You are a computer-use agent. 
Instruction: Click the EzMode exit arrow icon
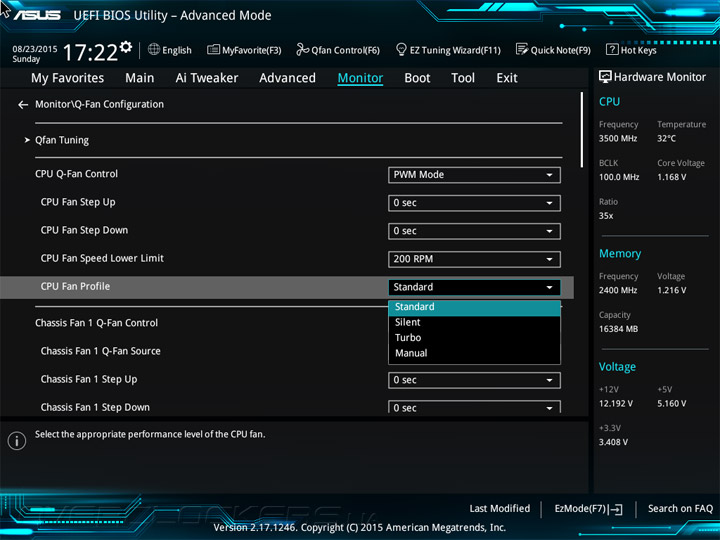[x=617, y=509]
